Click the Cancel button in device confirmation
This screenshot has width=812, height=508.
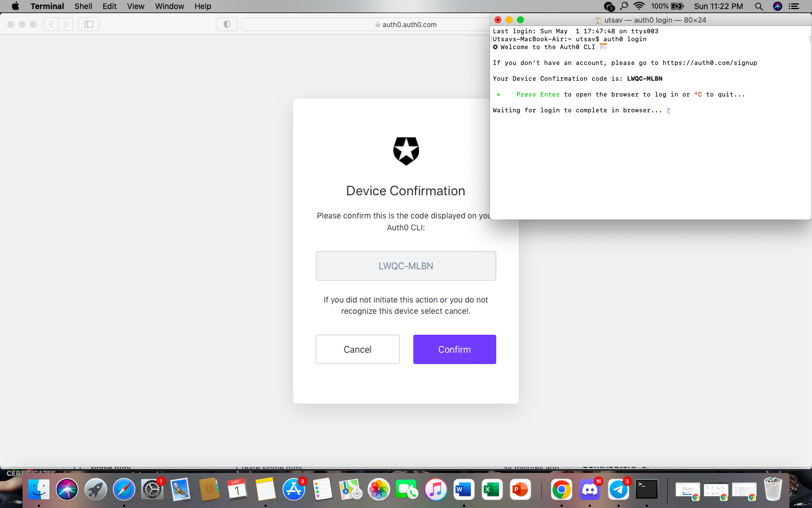tap(358, 349)
